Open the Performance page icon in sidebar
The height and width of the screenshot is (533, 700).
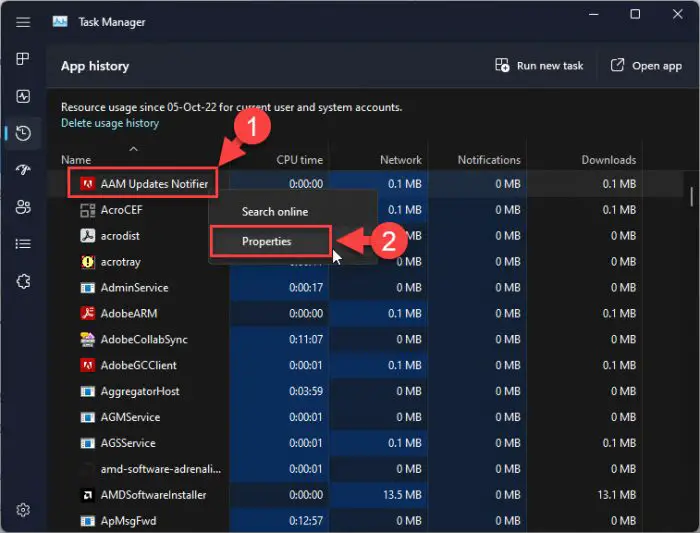click(x=23, y=96)
